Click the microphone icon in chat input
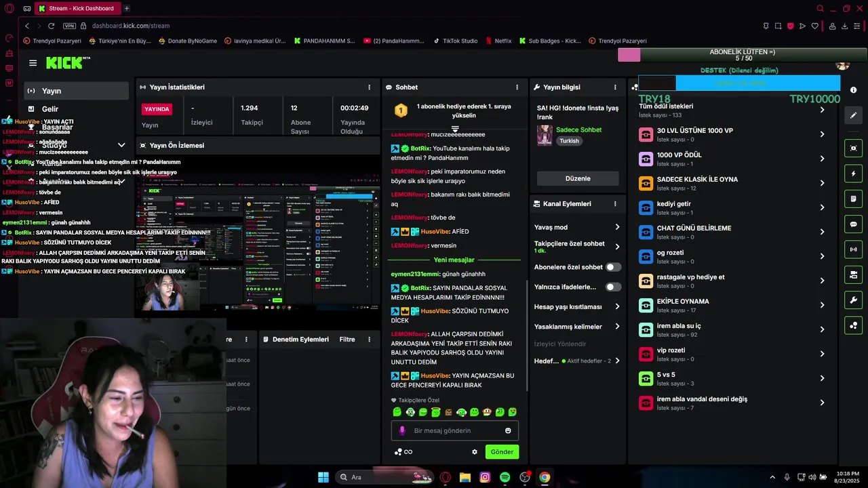The height and width of the screenshot is (488, 868). (x=402, y=430)
